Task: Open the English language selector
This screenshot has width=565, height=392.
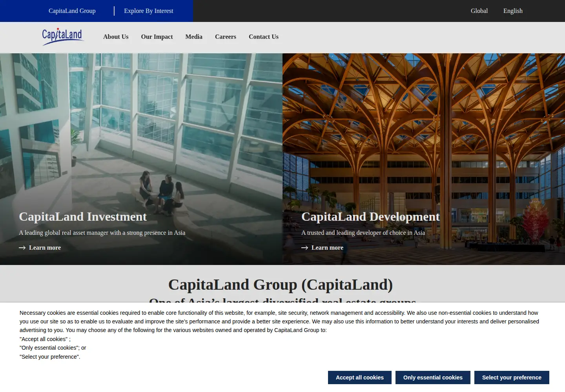Action: click(x=513, y=11)
